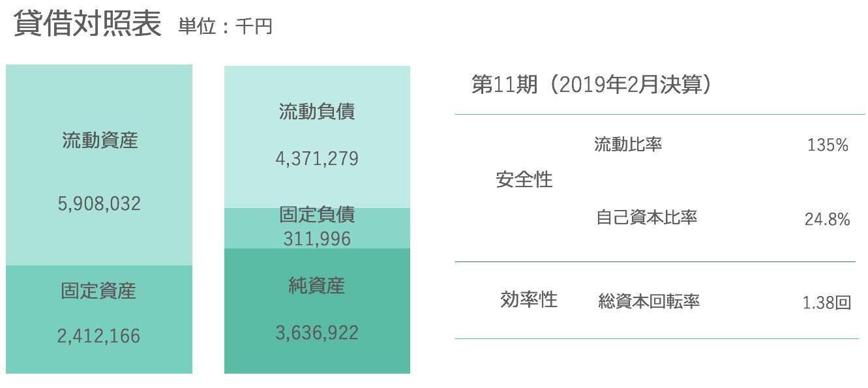Select the 単位：千円 unit label
The height and width of the screenshot is (388, 868).
click(x=225, y=27)
